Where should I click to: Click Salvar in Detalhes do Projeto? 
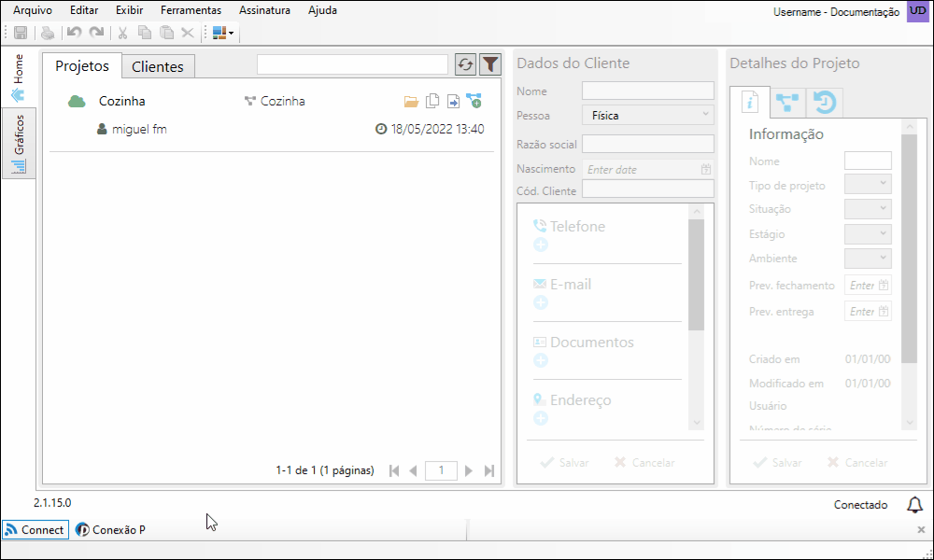[777, 462]
